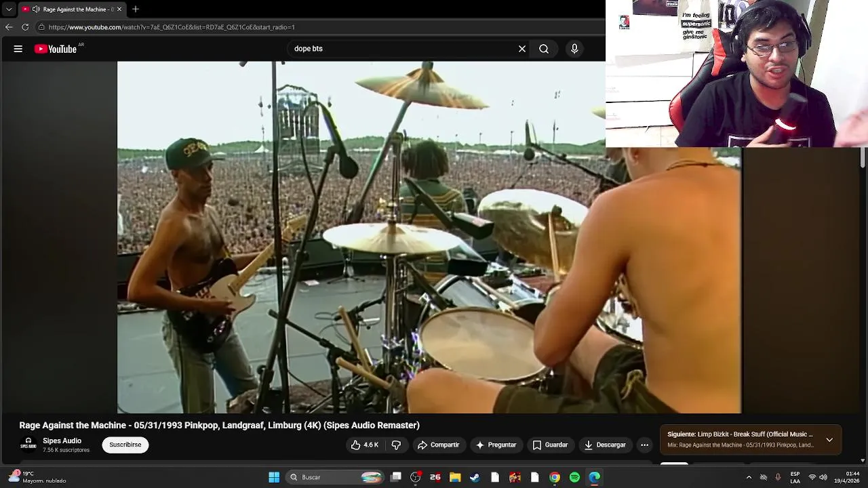Open Microsoft Edge from the taskbar
The width and height of the screenshot is (868, 488).
point(594,477)
